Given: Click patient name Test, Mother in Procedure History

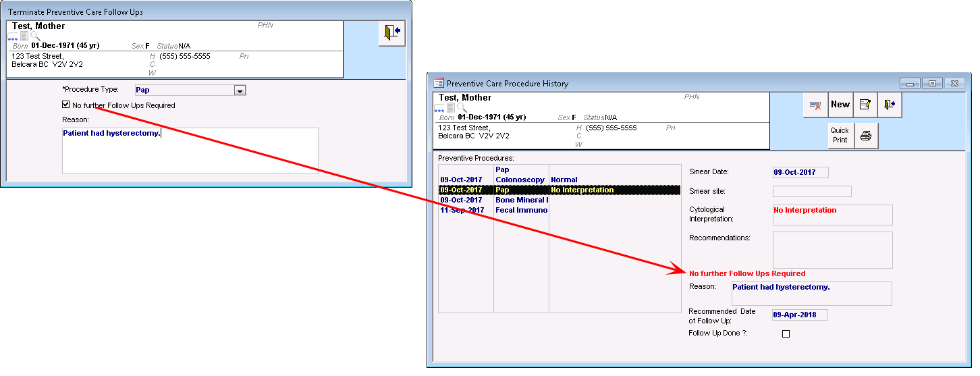Looking at the screenshot, I should (x=465, y=98).
